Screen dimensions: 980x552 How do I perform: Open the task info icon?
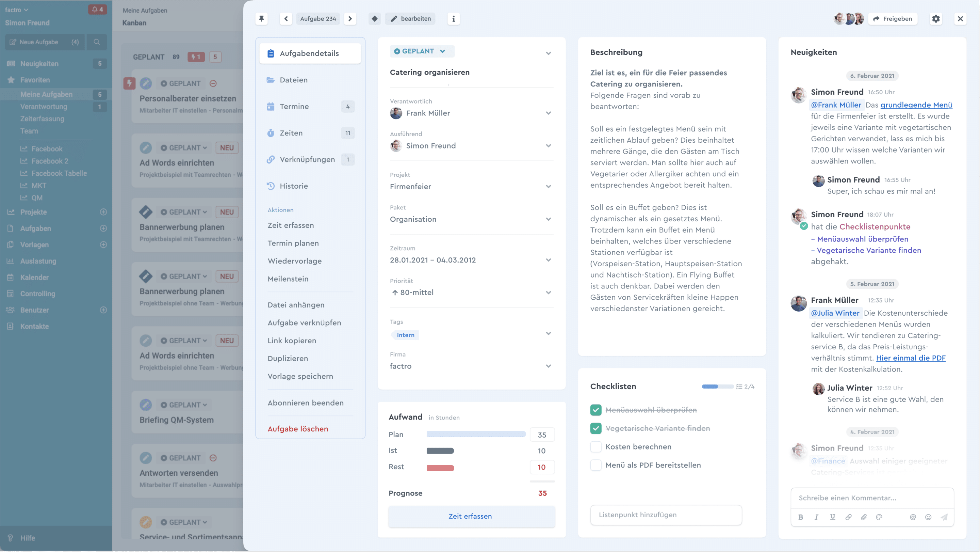[x=454, y=19]
